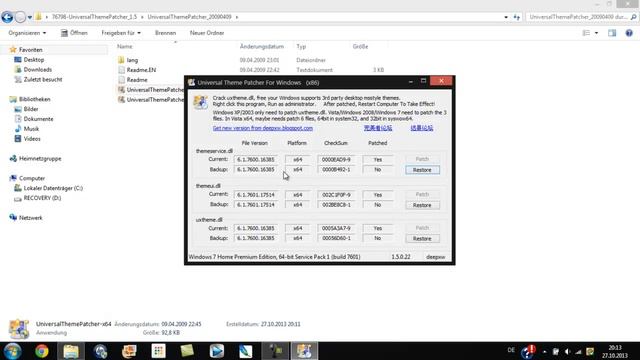Open the Windows Start button
The image size is (640, 360).
pyautogui.click(x=12, y=351)
